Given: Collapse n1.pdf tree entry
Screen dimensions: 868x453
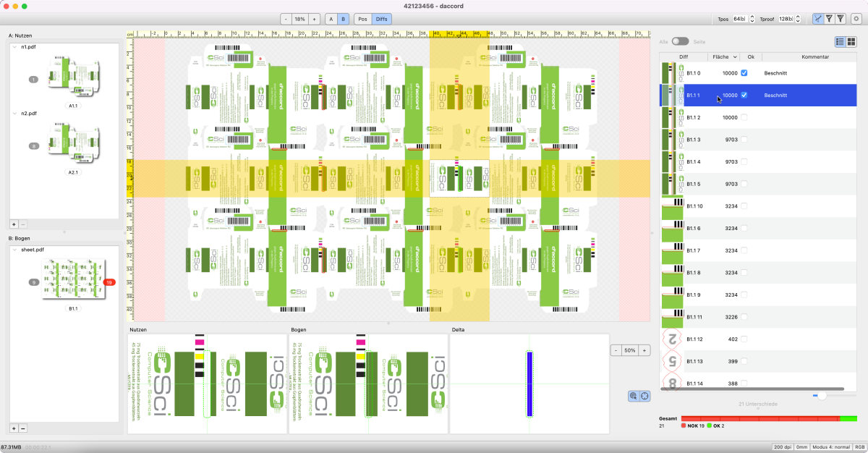Looking at the screenshot, I should pos(14,47).
